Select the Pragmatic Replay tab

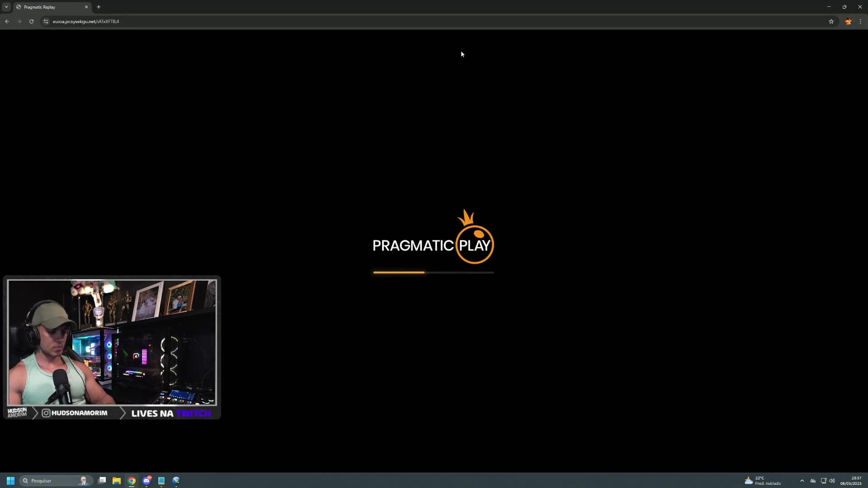pos(52,7)
